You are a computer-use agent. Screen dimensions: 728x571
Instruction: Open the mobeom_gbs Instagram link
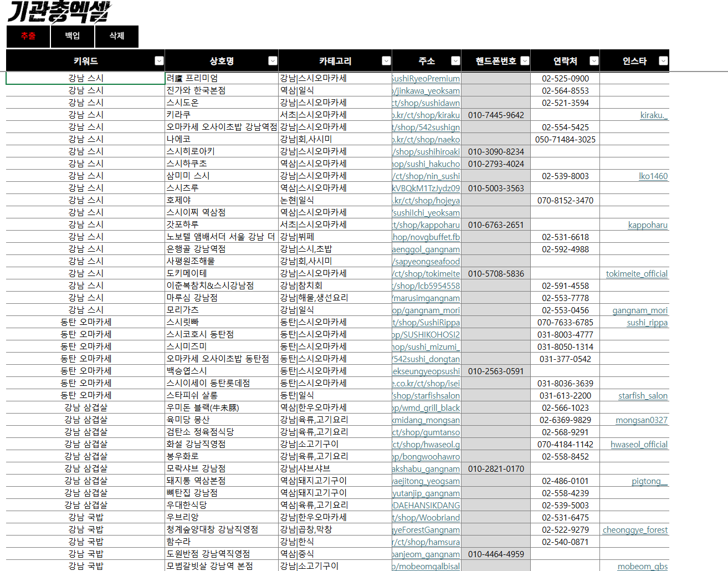point(642,566)
